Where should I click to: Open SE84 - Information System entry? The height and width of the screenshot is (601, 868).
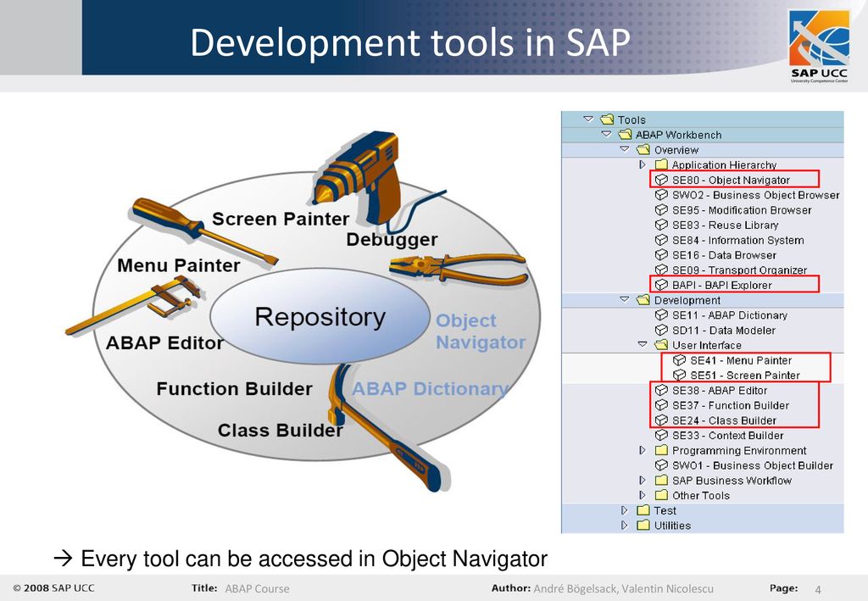[x=738, y=240]
